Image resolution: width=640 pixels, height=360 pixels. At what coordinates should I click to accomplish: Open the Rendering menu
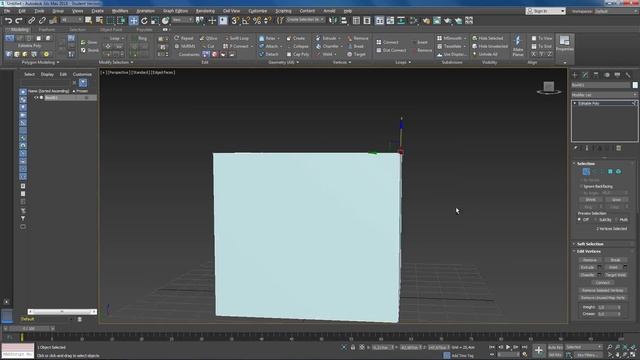coord(205,11)
